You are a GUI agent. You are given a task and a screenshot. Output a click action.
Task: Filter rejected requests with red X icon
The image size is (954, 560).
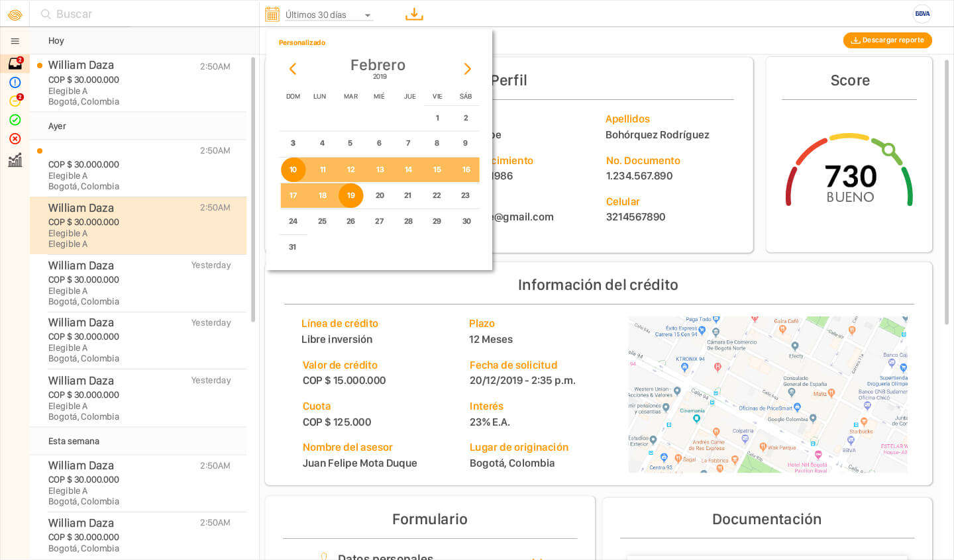(15, 139)
